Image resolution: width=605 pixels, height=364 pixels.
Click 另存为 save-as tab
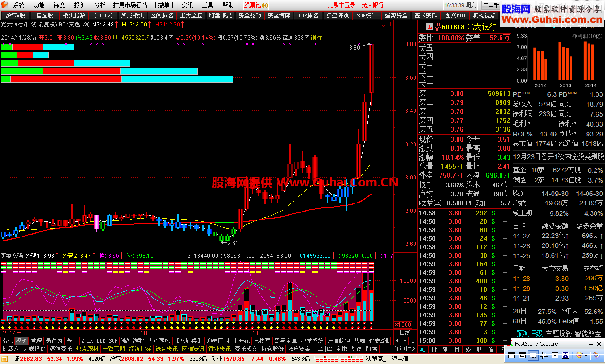point(54,340)
